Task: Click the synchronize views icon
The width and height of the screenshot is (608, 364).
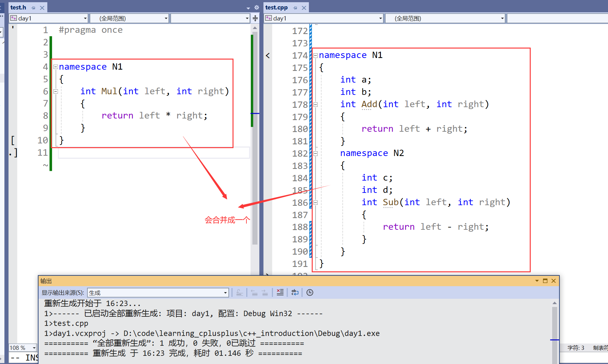Action: (256, 19)
